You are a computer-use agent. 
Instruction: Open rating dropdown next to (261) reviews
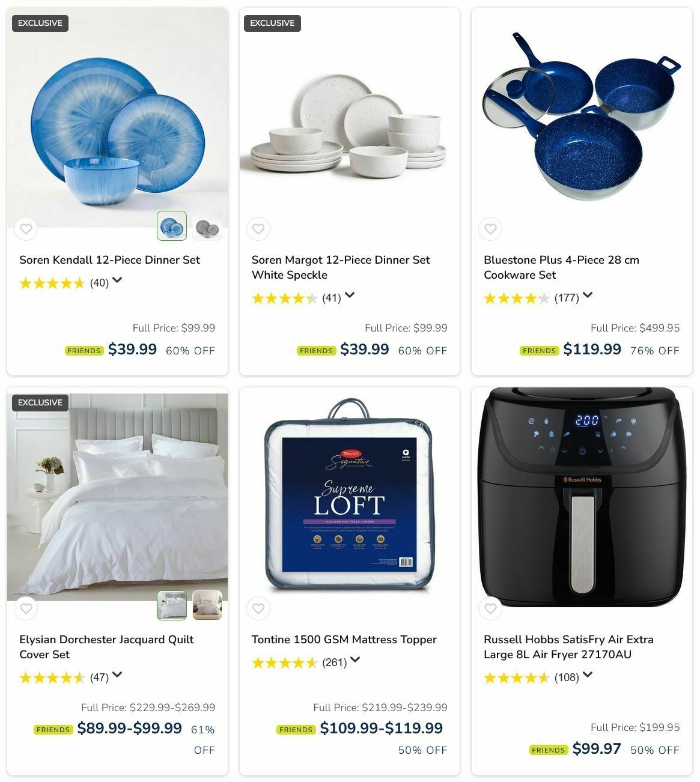(x=355, y=659)
